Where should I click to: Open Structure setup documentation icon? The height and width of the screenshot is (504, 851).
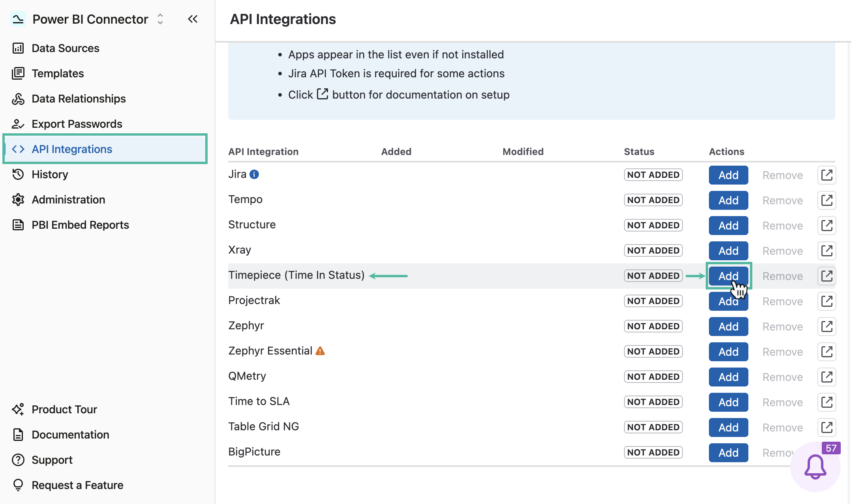827,225
